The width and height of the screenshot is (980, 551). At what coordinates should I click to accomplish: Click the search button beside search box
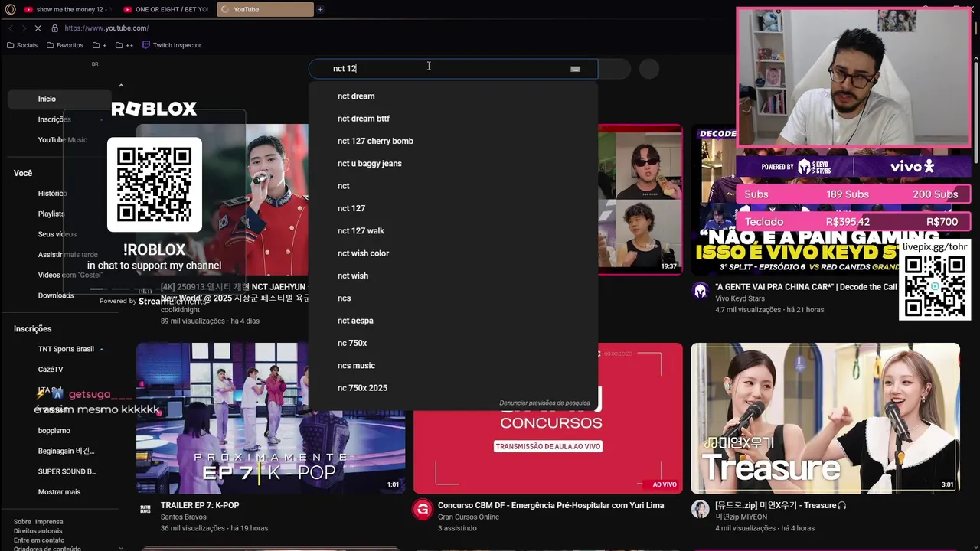tap(614, 69)
